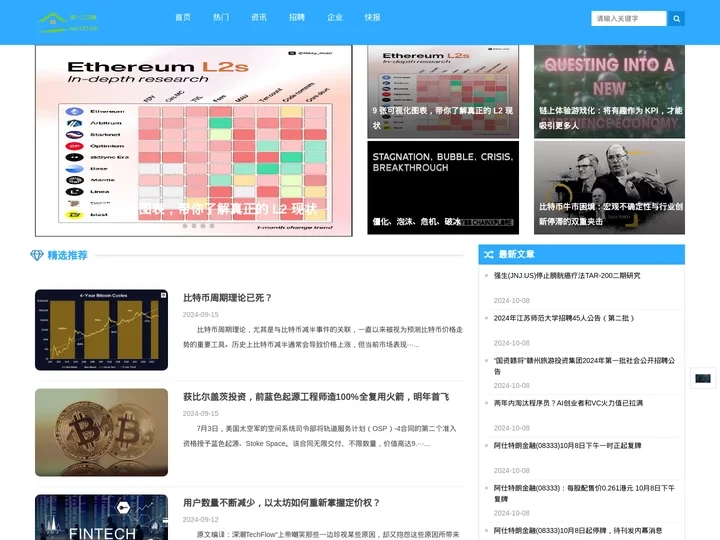
Task: Select the fourth carousel indicator dot
Action: click(x=212, y=226)
